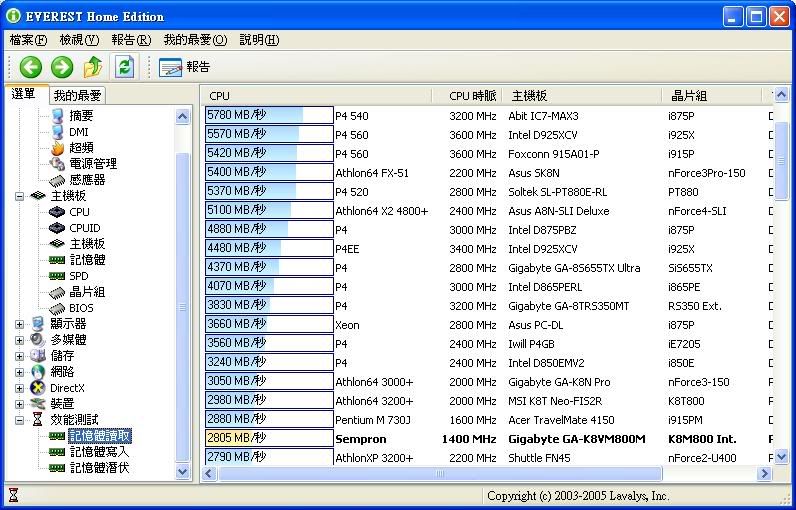Select the CPU chip icon in tree

pyautogui.click(x=57, y=212)
